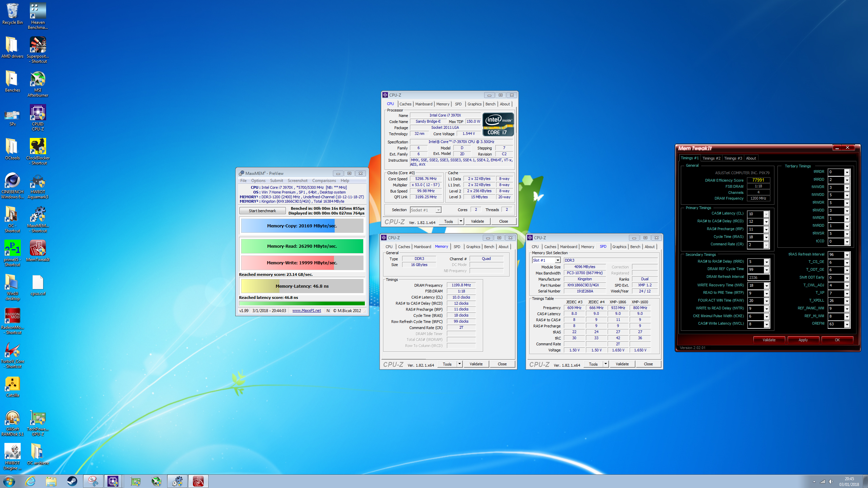Expand RAS# to CAS# Delay (tRCD) dropdown
This screenshot has height=488, width=868.
[x=766, y=222]
